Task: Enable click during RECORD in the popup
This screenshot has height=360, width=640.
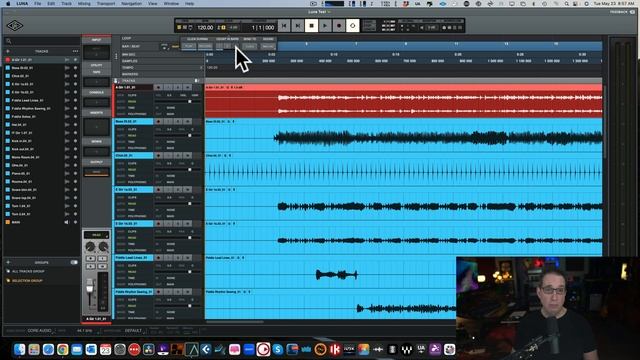Action: click(205, 46)
